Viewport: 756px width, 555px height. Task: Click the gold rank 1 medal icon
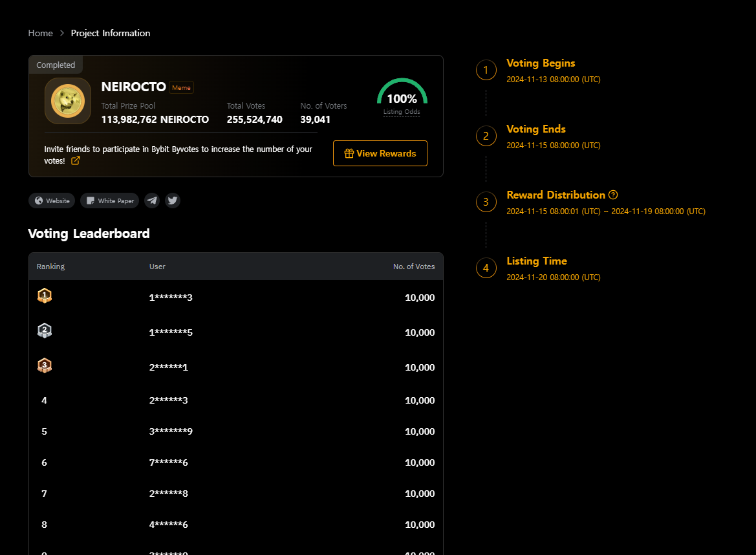[45, 296]
